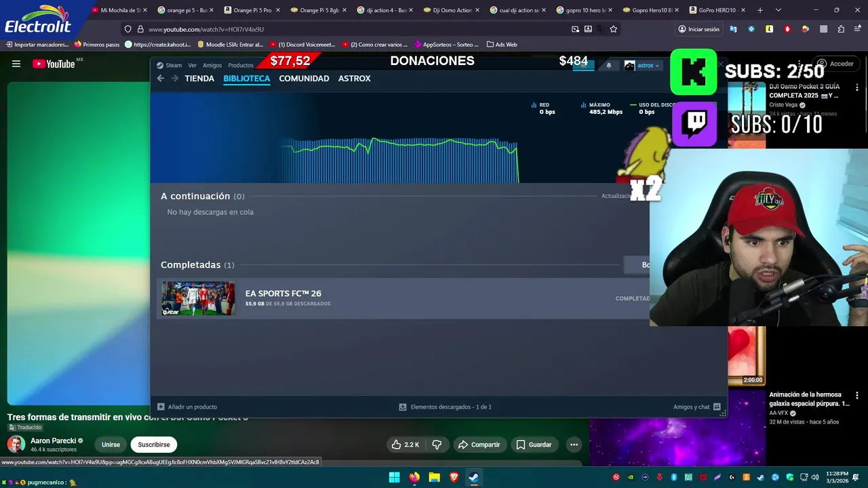The height and width of the screenshot is (488, 868).
Task: Open the Steam Amigos y chat icon
Action: point(717,407)
